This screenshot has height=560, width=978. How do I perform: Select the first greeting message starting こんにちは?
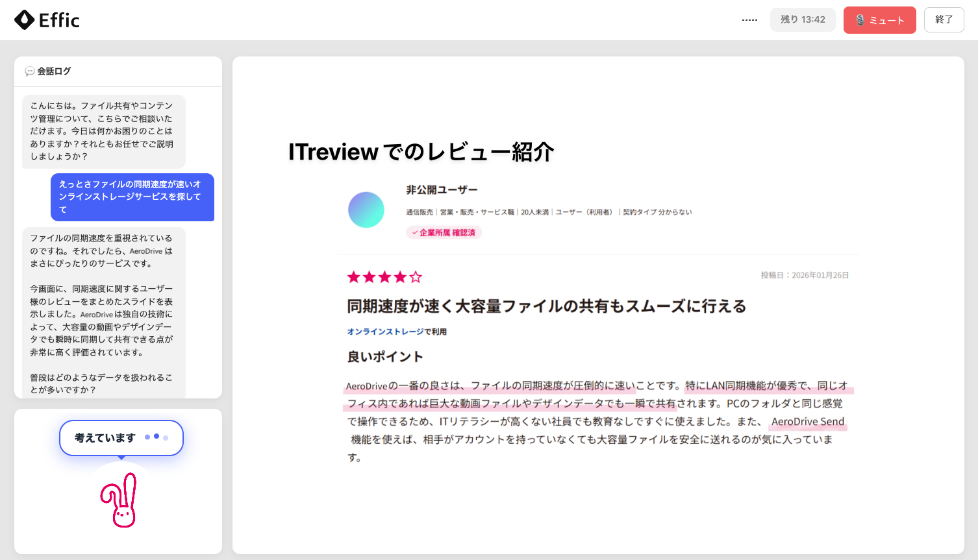click(104, 131)
